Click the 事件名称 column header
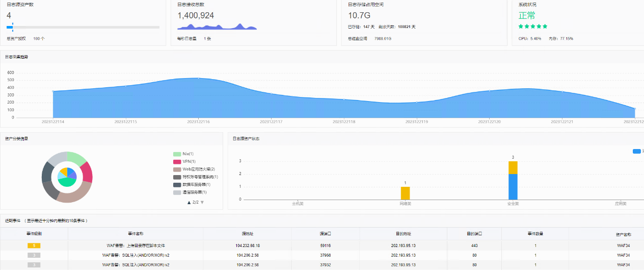Viewport: 644px width, 270px height. pos(136,234)
